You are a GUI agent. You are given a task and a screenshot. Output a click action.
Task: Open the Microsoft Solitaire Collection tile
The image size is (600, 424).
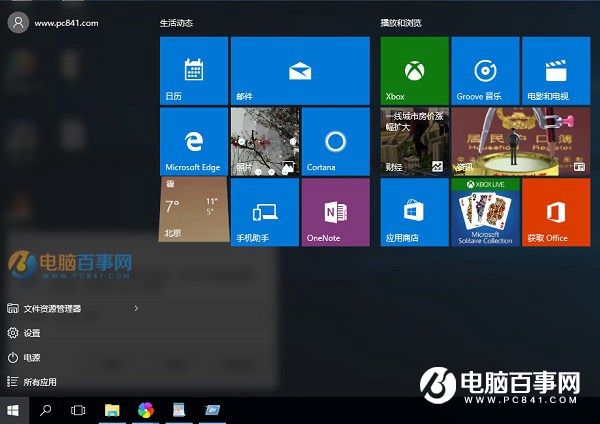485,212
